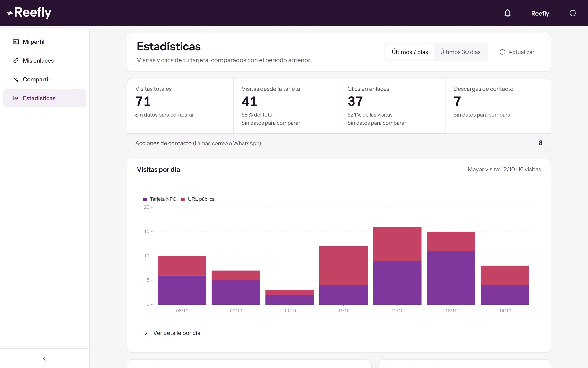Click the 09/10 bar's Tarjeta NFC segment
The image size is (588, 368).
click(236, 292)
